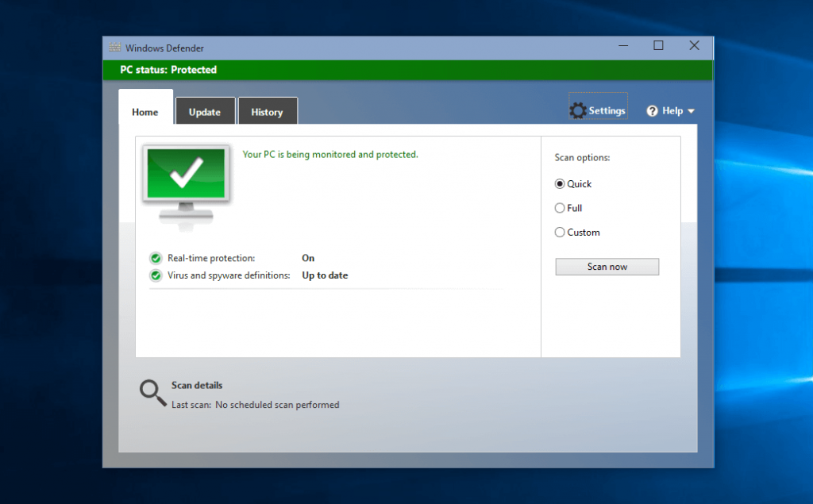
Task: Click the green PC status Protected banner
Action: click(407, 70)
